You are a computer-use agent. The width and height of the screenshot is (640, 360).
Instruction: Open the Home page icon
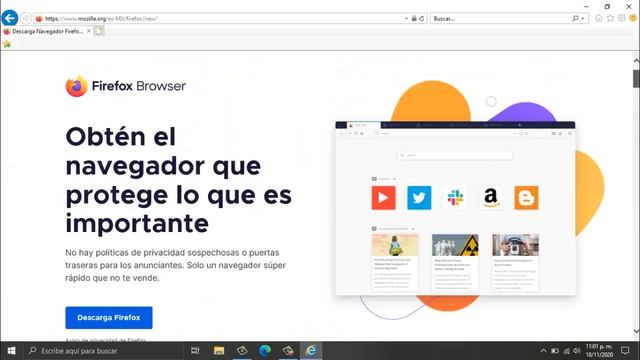point(599,18)
